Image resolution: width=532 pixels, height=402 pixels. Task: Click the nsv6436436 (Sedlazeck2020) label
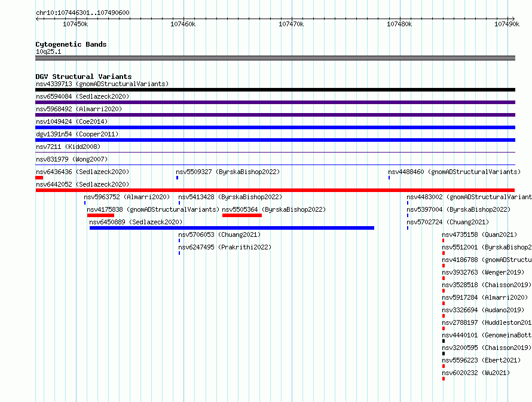pos(82,172)
